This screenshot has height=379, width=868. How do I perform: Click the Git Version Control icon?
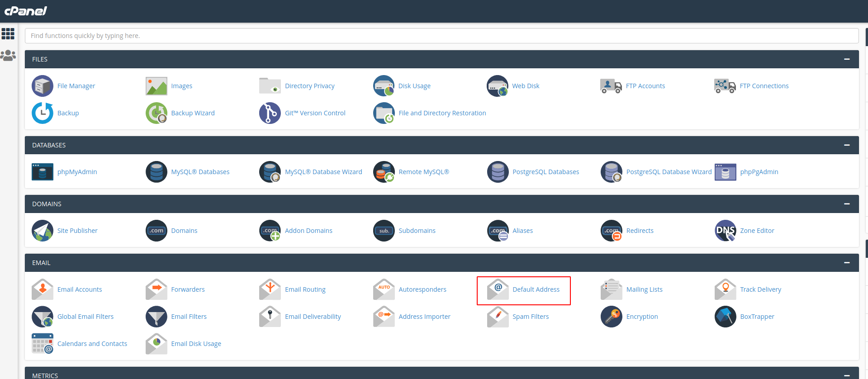pyautogui.click(x=270, y=113)
